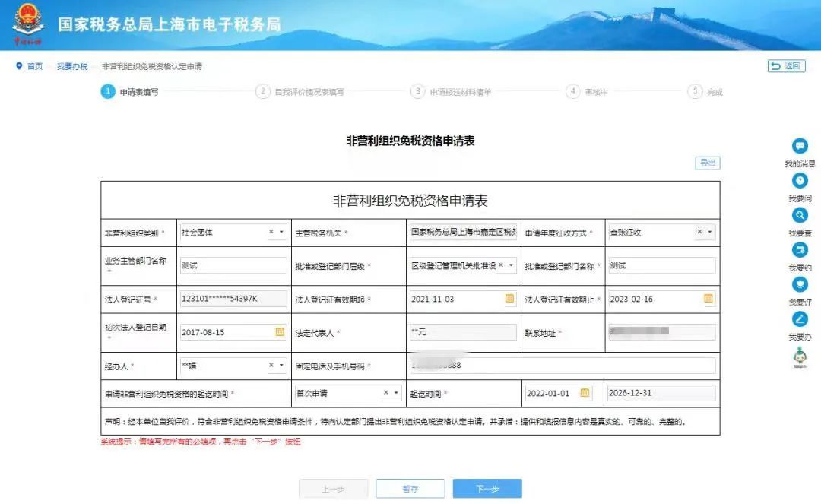Focus the 业务主管部门名称 input field
821x504 pixels.
click(x=233, y=265)
